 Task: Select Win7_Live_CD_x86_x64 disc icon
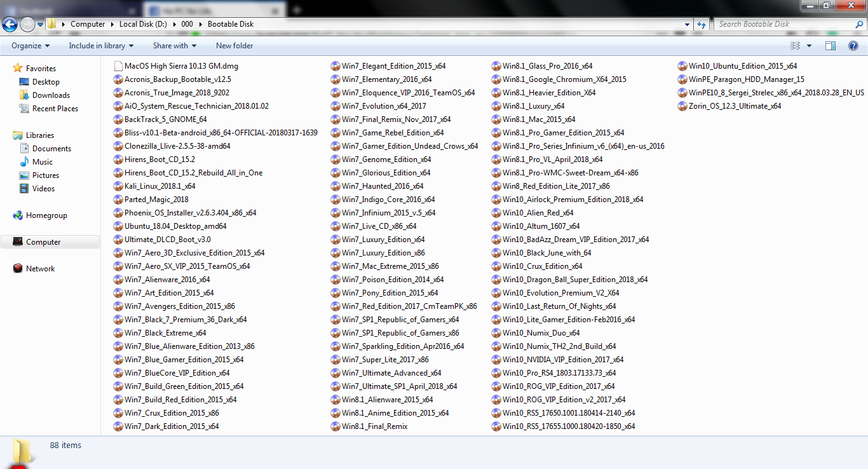[336, 226]
